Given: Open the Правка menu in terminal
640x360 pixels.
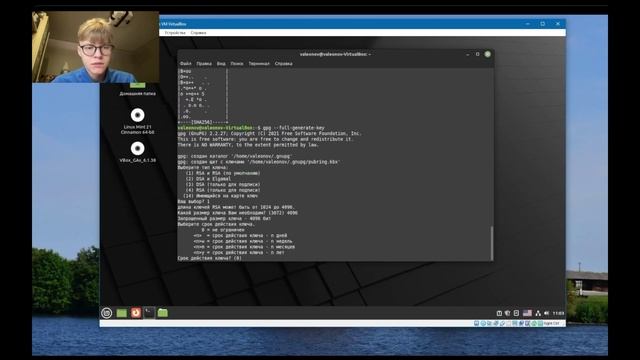Looking at the screenshot, I should tap(204, 64).
